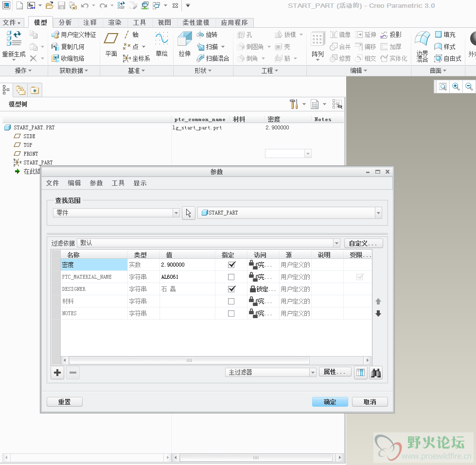Click the 自定义... button

pos(363,243)
